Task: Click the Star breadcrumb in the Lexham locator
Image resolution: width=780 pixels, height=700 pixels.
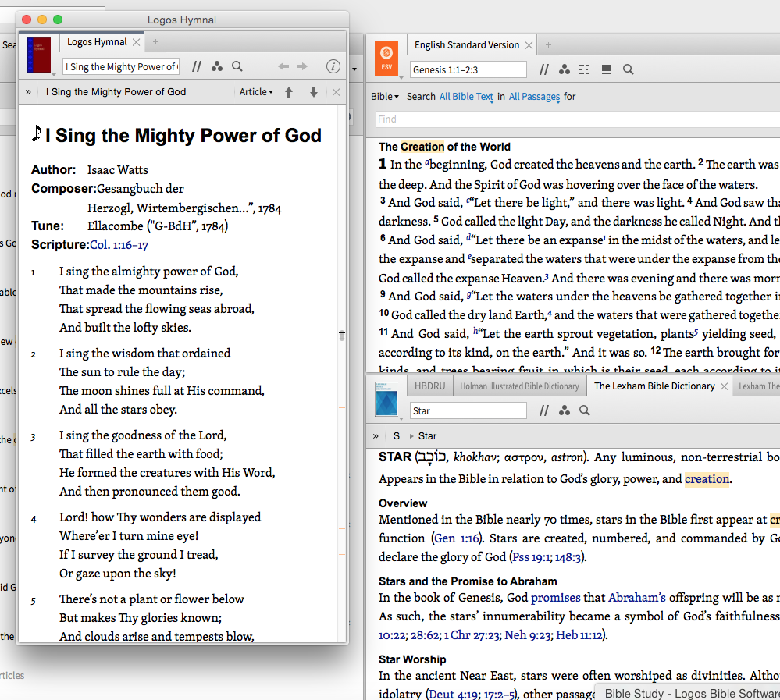Action: pos(427,436)
